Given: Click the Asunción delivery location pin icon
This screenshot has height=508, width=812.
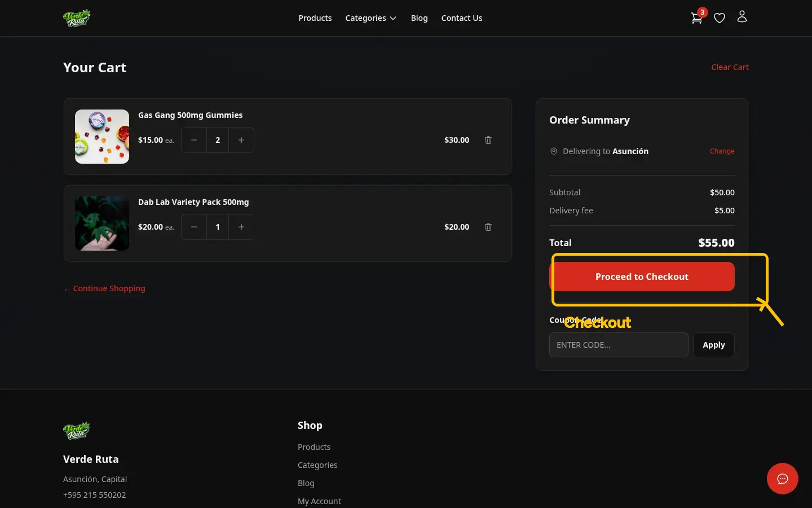Looking at the screenshot, I should 554,151.
